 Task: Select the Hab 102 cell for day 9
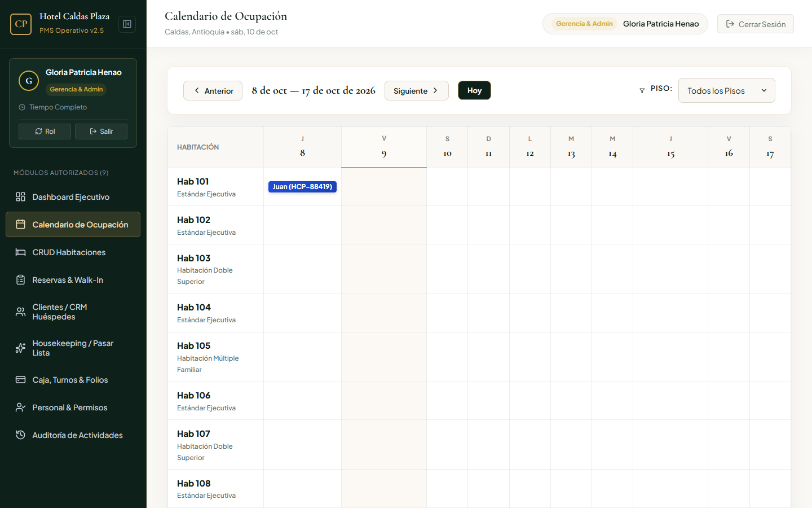tap(384, 225)
